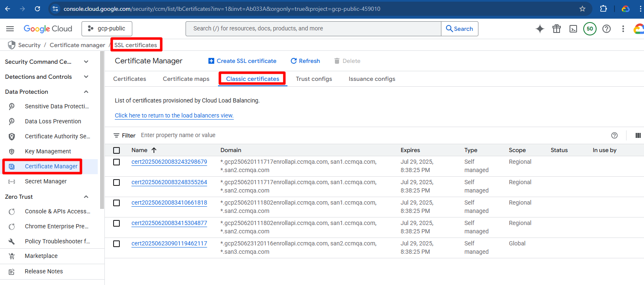Expand Detections and Controls section

click(x=86, y=77)
